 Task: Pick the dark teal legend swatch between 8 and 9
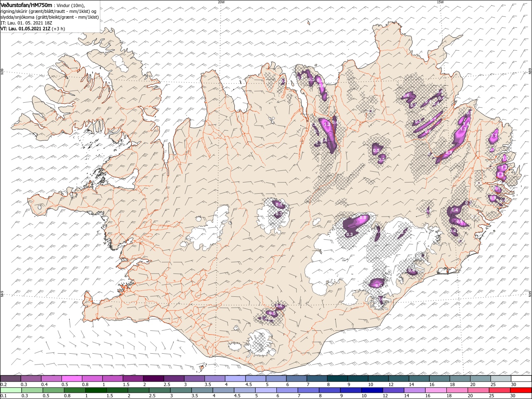(x=337, y=379)
